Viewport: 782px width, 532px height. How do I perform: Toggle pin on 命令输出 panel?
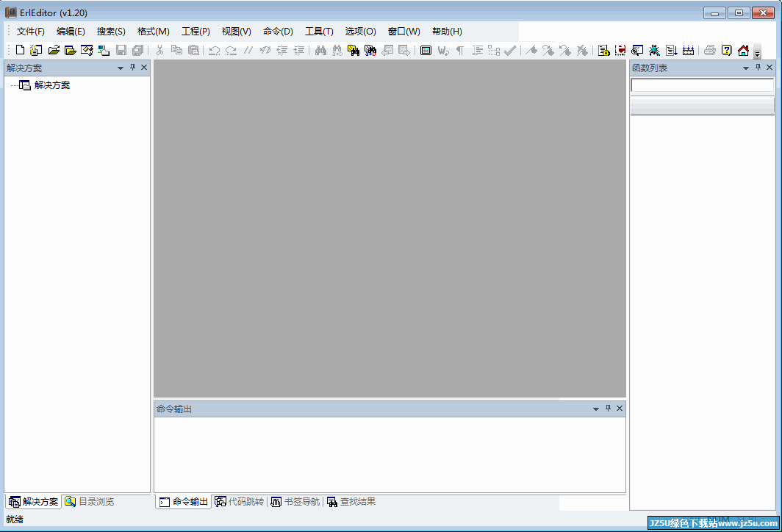coord(608,409)
